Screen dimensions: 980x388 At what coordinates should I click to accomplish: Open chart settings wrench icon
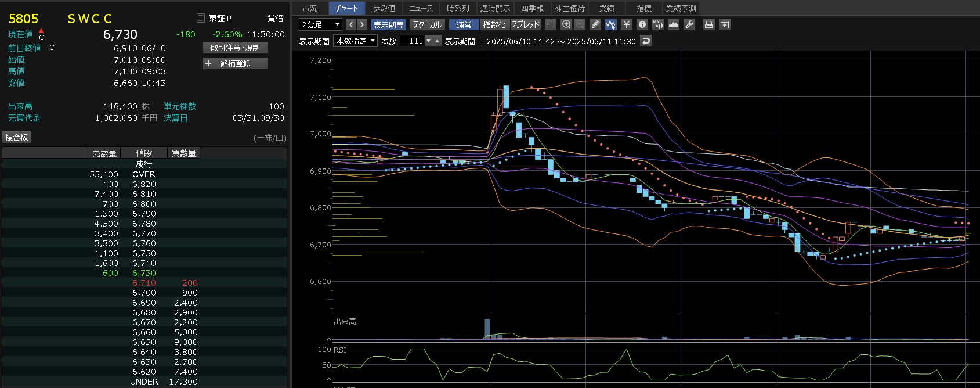pyautogui.click(x=689, y=24)
